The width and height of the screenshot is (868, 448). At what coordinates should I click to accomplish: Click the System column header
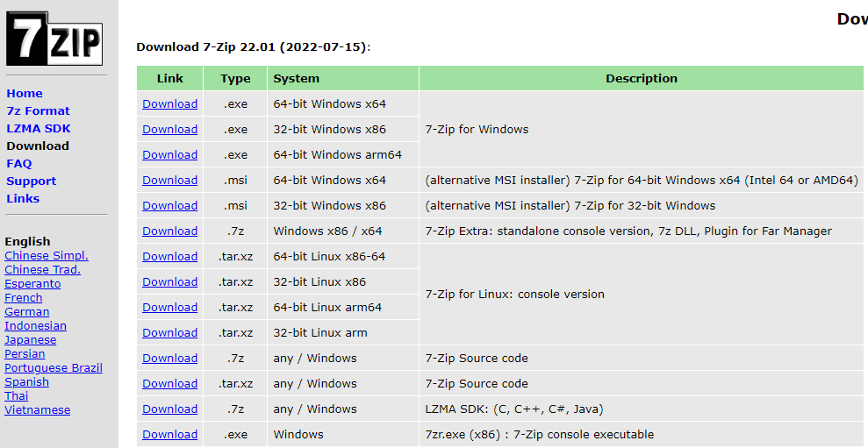tap(342, 79)
